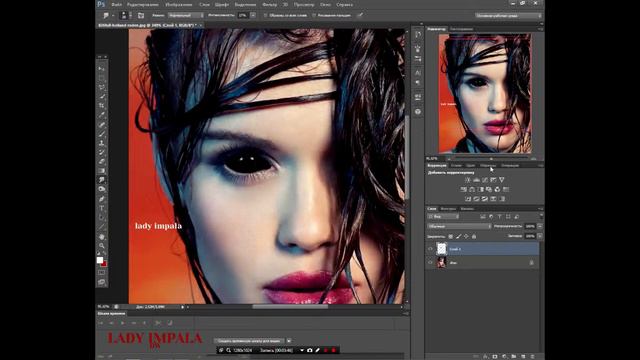Select the Lasso tool
Viewport: 640px width, 360px height.
click(x=102, y=87)
